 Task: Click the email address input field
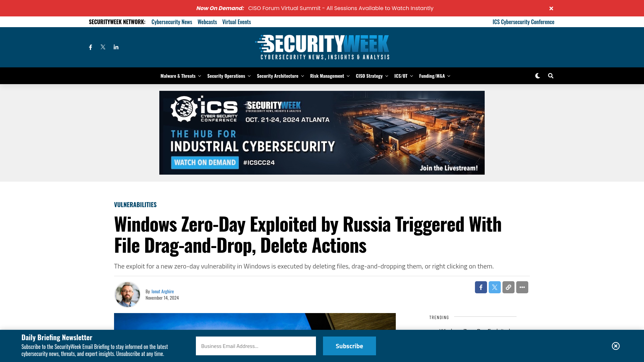point(256,346)
